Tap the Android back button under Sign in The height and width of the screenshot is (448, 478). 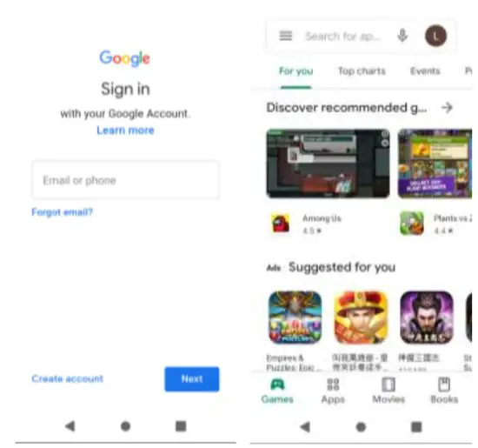(70, 426)
